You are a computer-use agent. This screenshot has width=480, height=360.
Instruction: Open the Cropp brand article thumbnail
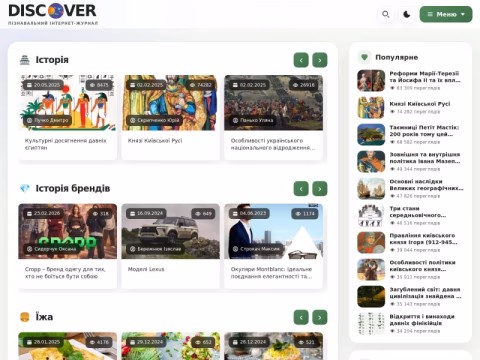click(x=67, y=231)
